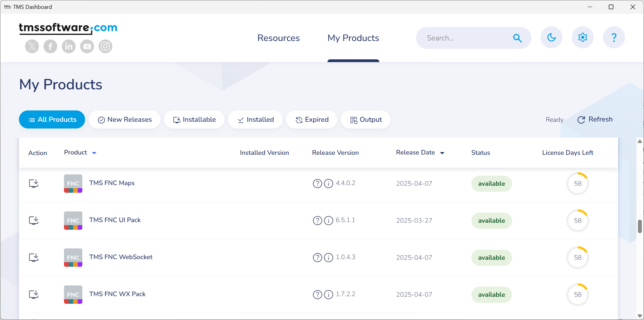The height and width of the screenshot is (320, 644).
Task: Click license days ring for TMS FNC Maps
Action: (578, 184)
